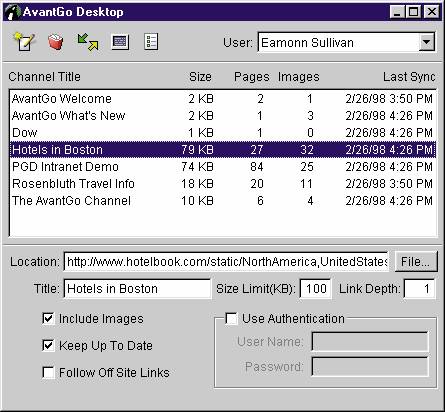
Task: Select the PGD Intranet Demo channel
Action: (223, 167)
